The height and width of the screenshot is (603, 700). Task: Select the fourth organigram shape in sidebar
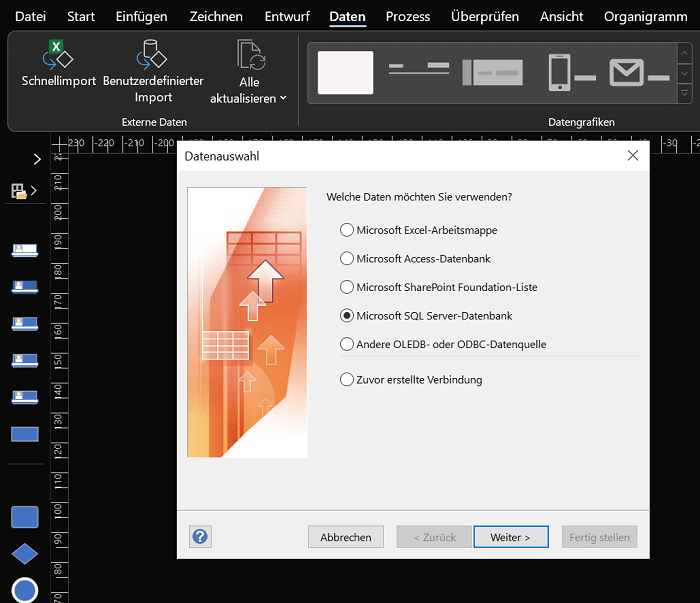[x=25, y=360]
